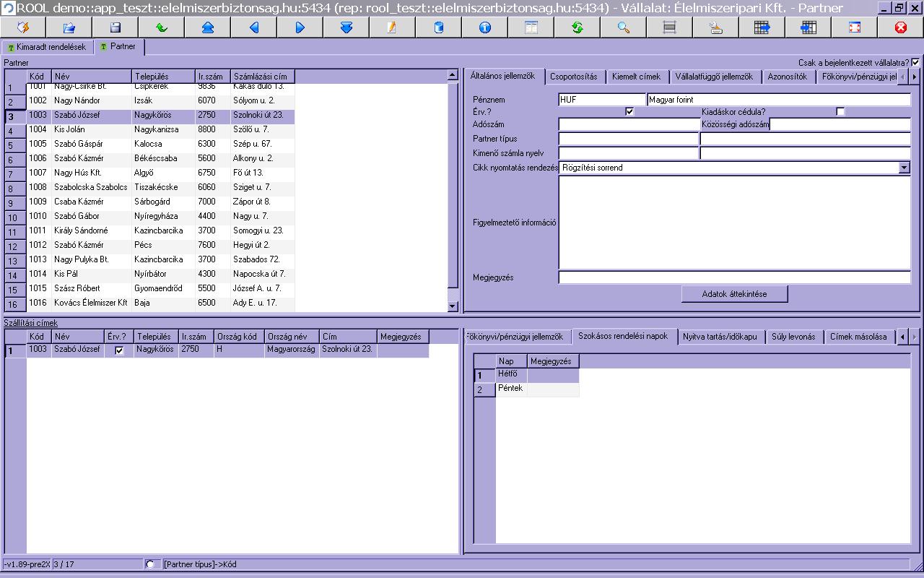Open search with magnifying glass icon

click(x=624, y=27)
